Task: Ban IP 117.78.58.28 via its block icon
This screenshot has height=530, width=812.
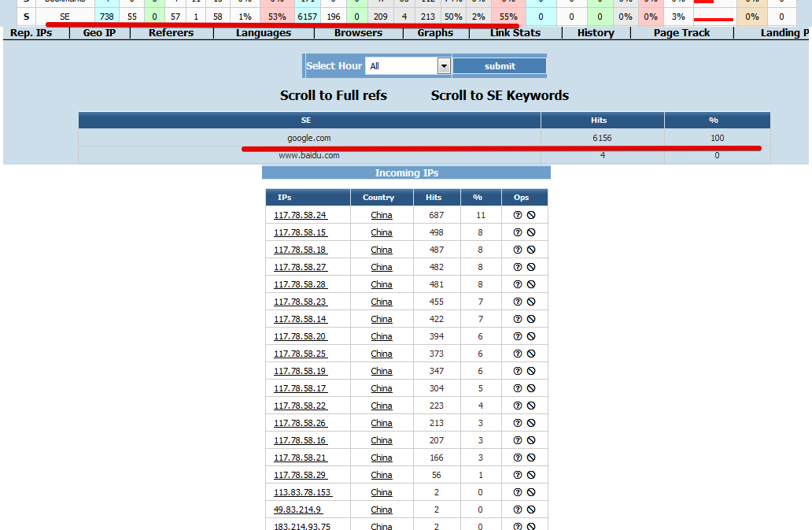Action: tap(531, 284)
